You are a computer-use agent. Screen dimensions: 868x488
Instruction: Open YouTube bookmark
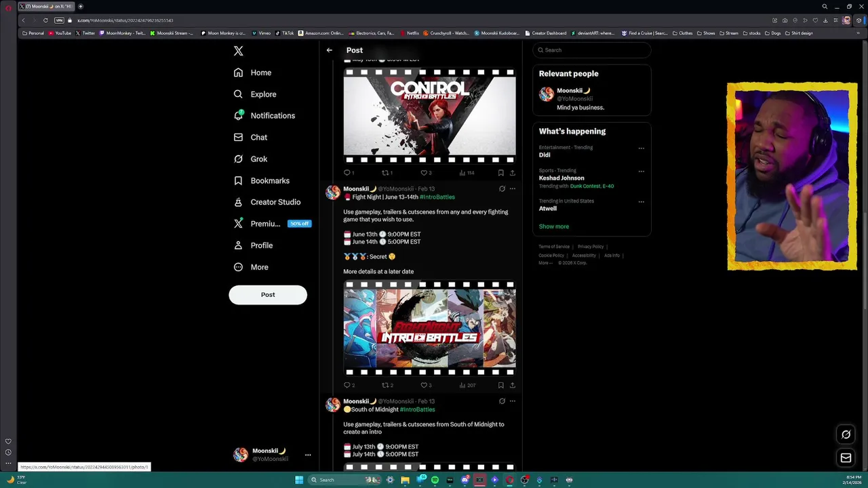60,33
